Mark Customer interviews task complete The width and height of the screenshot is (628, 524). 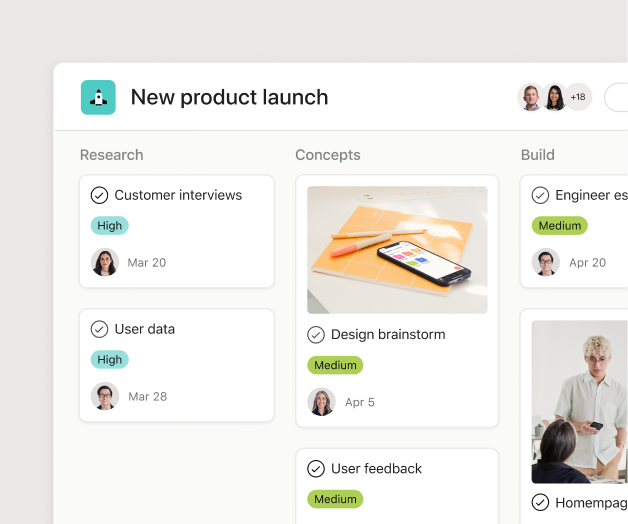click(99, 195)
